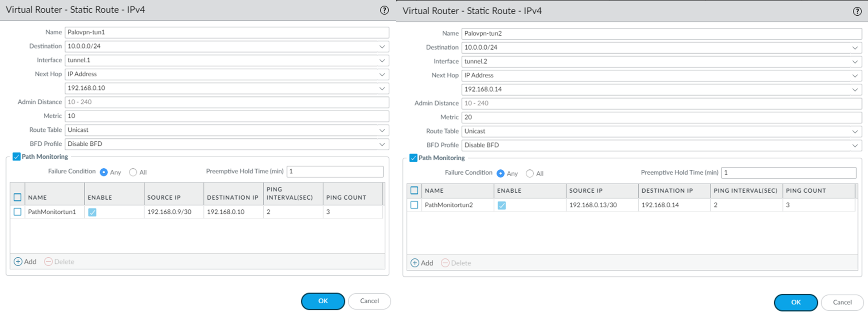The height and width of the screenshot is (319, 868).
Task: Open help for Palovpn-tun2 static route dialog
Action: point(857,11)
